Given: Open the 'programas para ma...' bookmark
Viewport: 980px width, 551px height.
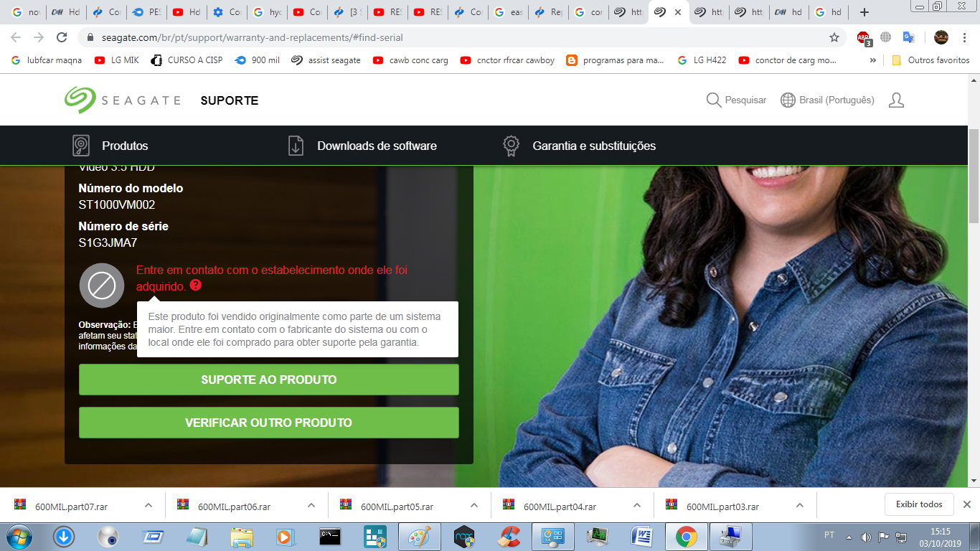Looking at the screenshot, I should tap(616, 60).
